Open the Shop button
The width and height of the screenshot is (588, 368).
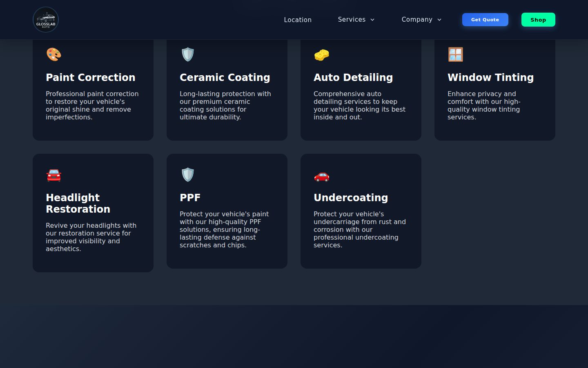(x=538, y=20)
